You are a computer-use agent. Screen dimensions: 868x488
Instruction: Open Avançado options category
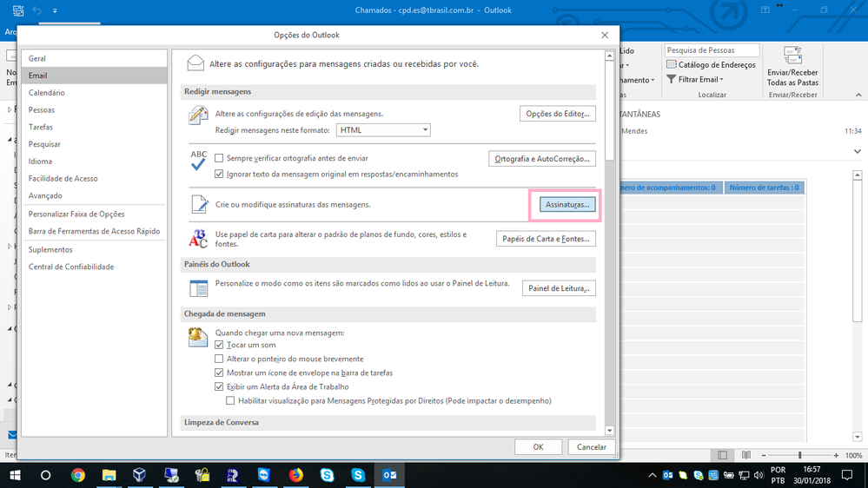coord(94,195)
